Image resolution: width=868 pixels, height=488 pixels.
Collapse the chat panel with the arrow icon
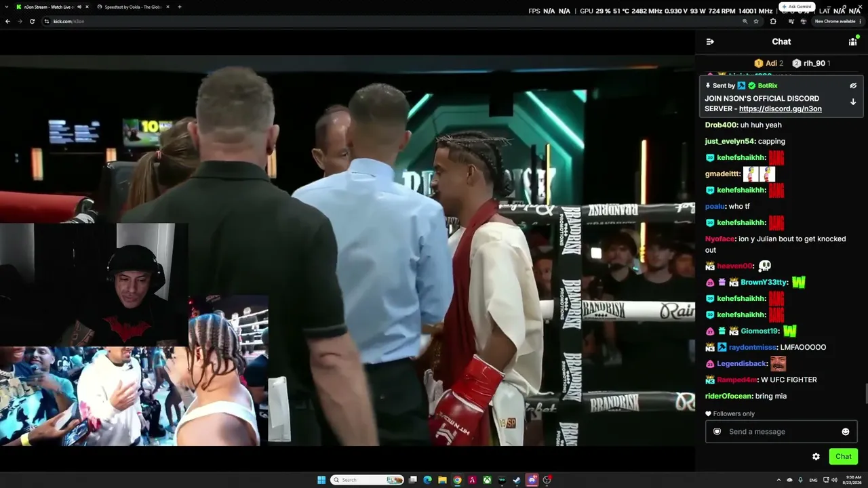[710, 41]
